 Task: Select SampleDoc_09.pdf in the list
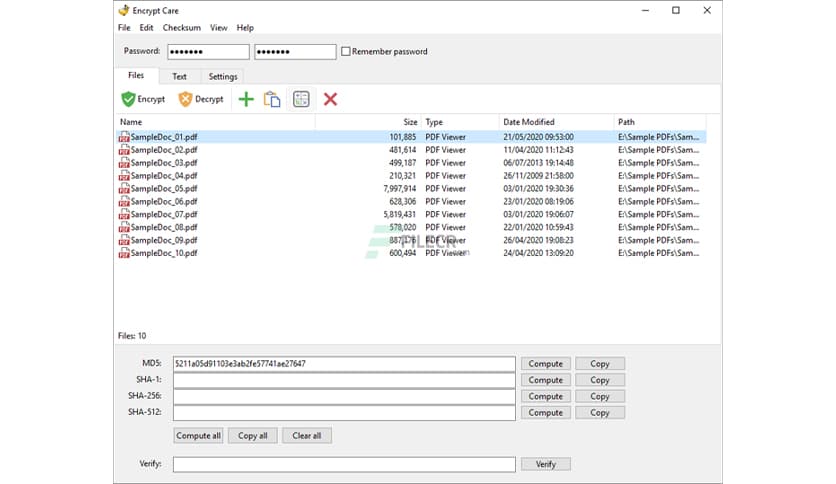[x=411, y=240]
